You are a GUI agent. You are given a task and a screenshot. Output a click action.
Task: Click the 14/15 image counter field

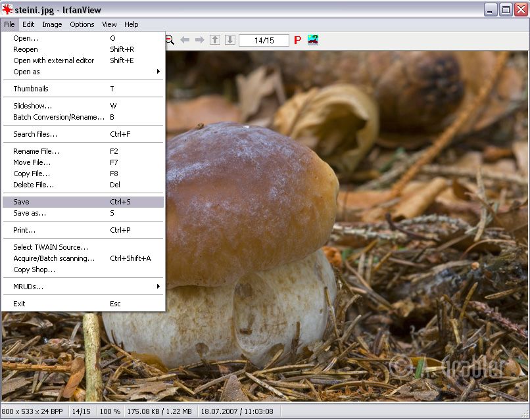[264, 41]
